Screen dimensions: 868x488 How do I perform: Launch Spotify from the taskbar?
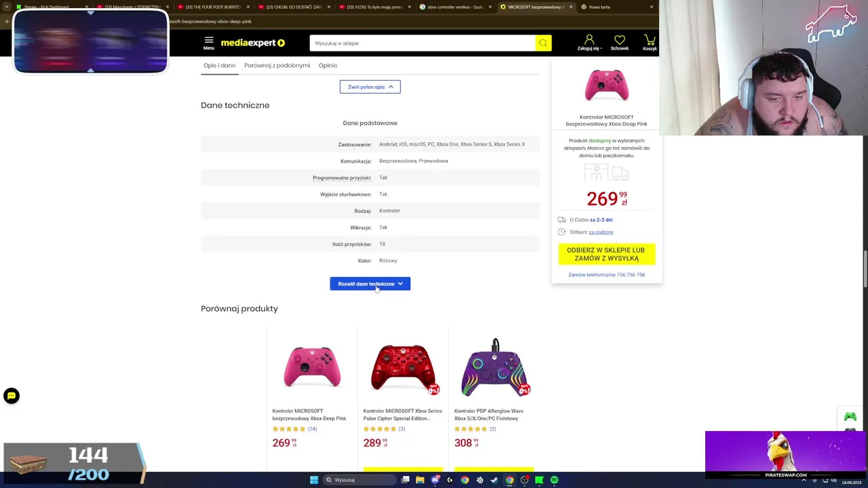[x=554, y=480]
